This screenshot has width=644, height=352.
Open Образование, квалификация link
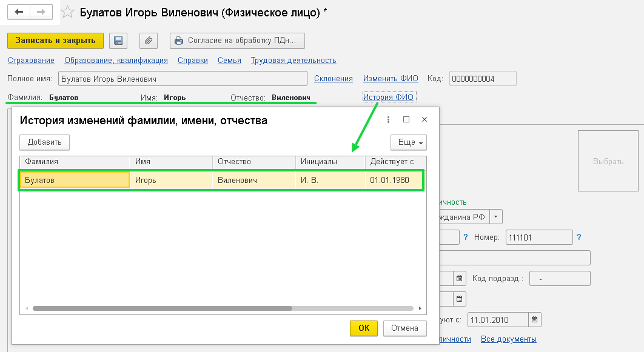[x=116, y=61]
